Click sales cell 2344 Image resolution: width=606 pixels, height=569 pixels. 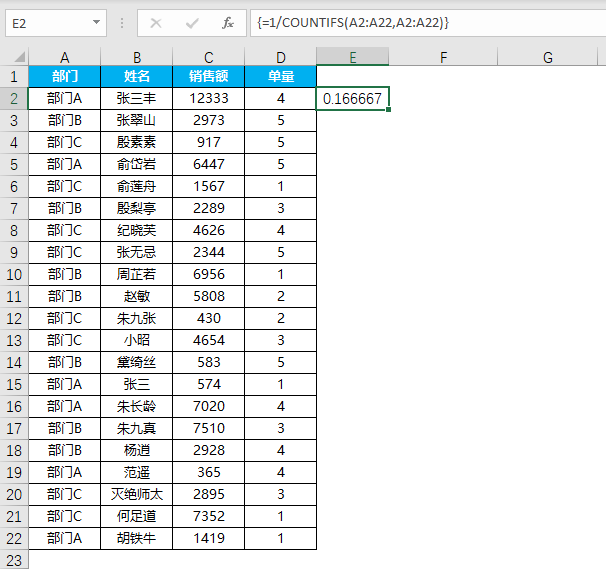[209, 253]
